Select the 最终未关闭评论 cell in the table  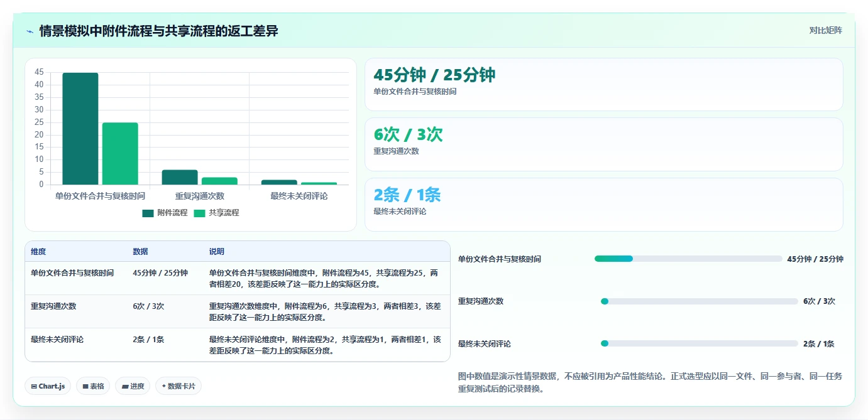(57, 340)
